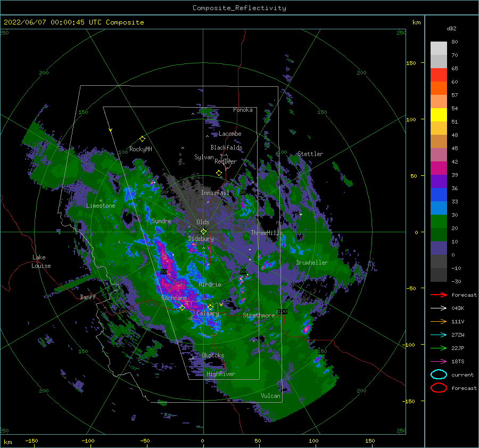
Task: Click the yellow diamond marker below RedDeer
Action: [x=219, y=173]
